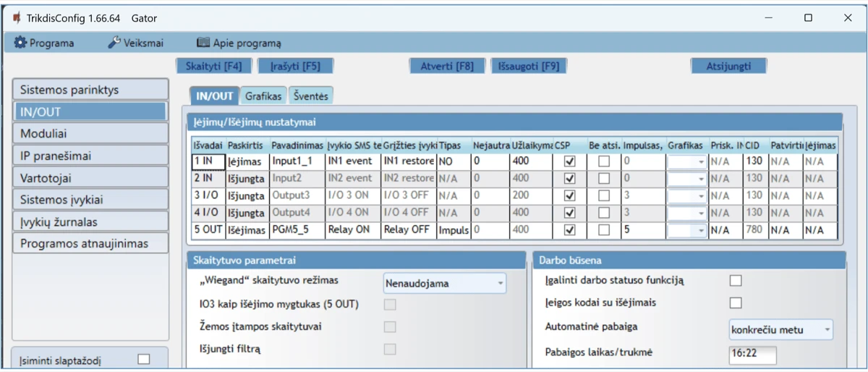Save configuration with Išsaugoti [F9]
Viewport: 868px width, 372px height.
(x=528, y=66)
